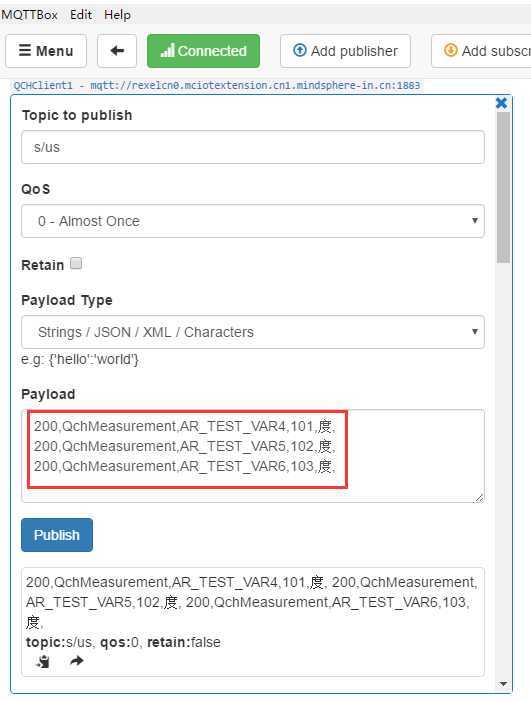The height and width of the screenshot is (701, 531).
Task: Open the QoS dropdown
Action: click(x=253, y=221)
